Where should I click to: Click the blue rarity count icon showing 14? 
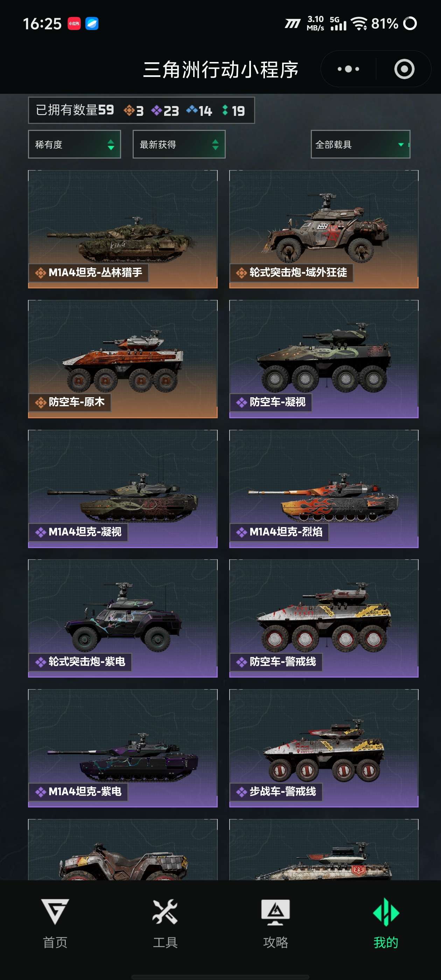click(192, 110)
